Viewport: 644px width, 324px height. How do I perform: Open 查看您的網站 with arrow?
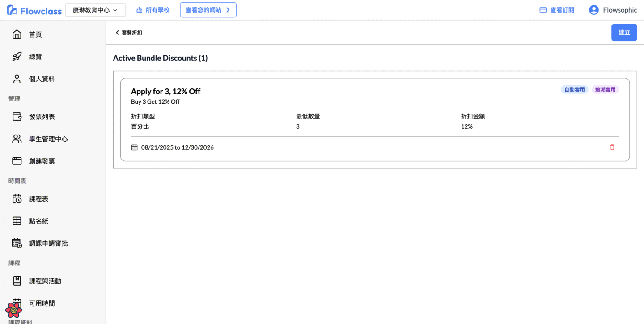click(x=208, y=10)
